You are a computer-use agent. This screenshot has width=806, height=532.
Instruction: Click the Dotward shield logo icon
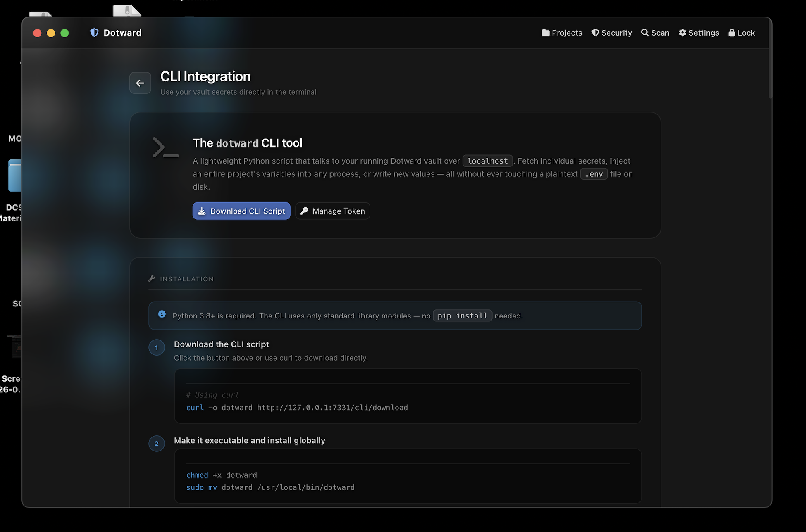pyautogui.click(x=94, y=33)
